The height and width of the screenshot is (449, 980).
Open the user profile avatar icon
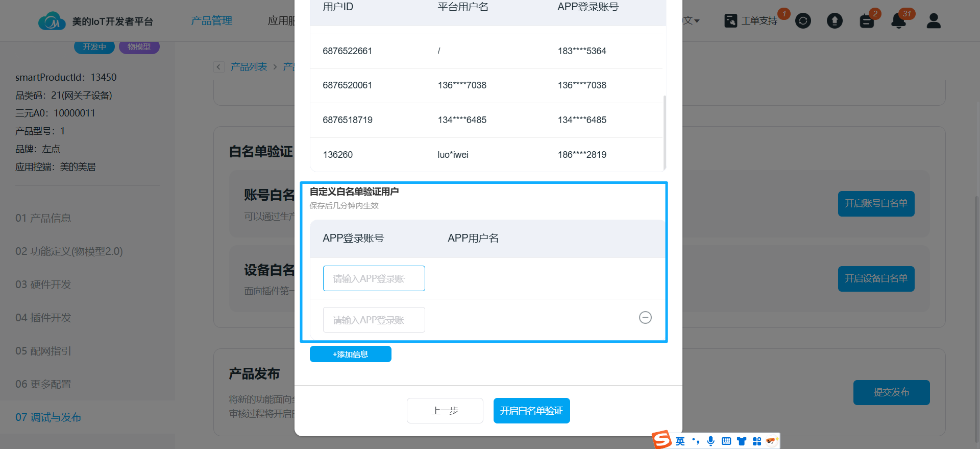934,21
